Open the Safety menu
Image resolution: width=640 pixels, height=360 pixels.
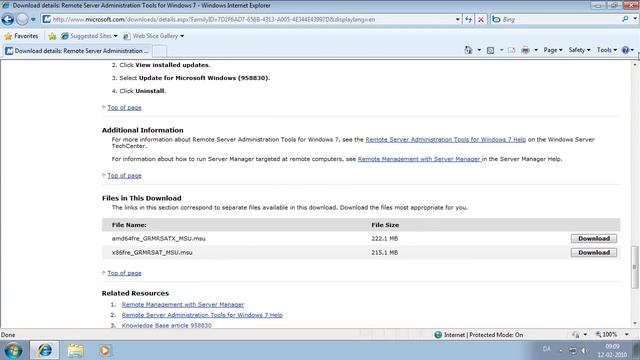(x=579, y=50)
